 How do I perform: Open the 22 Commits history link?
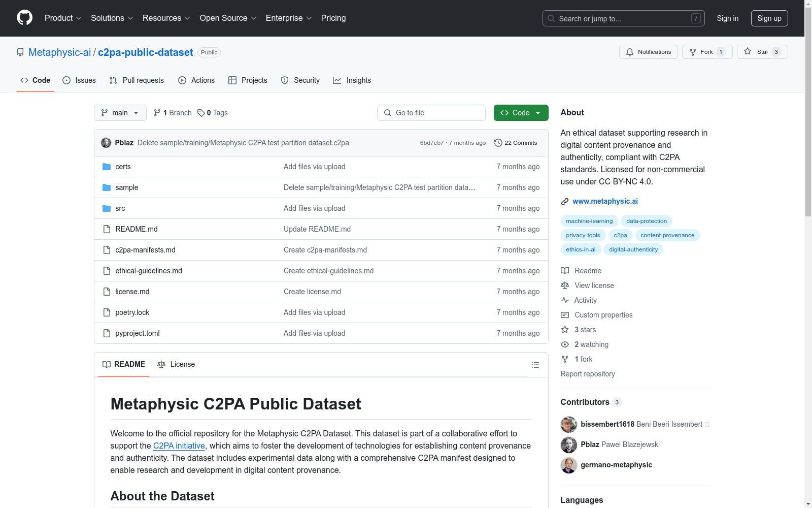pyautogui.click(x=516, y=143)
